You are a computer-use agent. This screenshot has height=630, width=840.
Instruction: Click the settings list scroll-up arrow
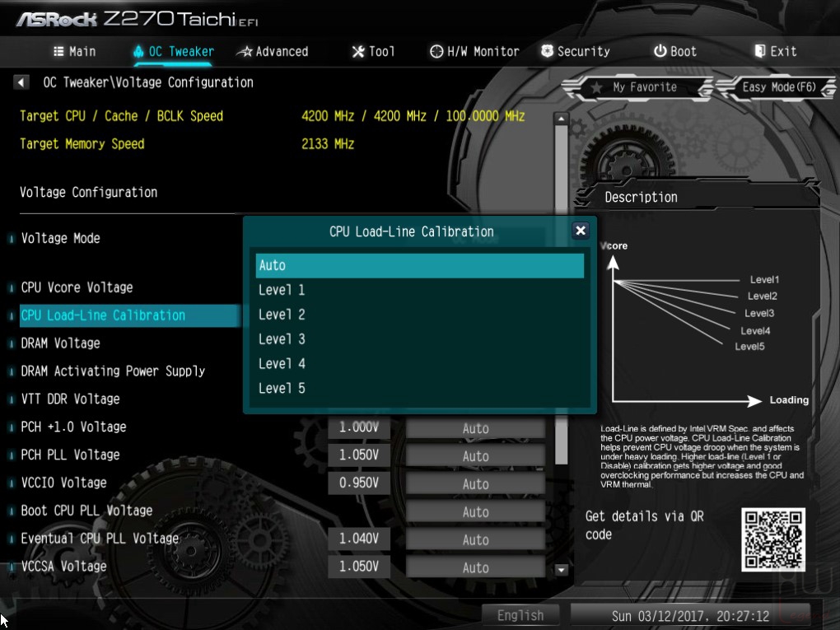coord(561,119)
